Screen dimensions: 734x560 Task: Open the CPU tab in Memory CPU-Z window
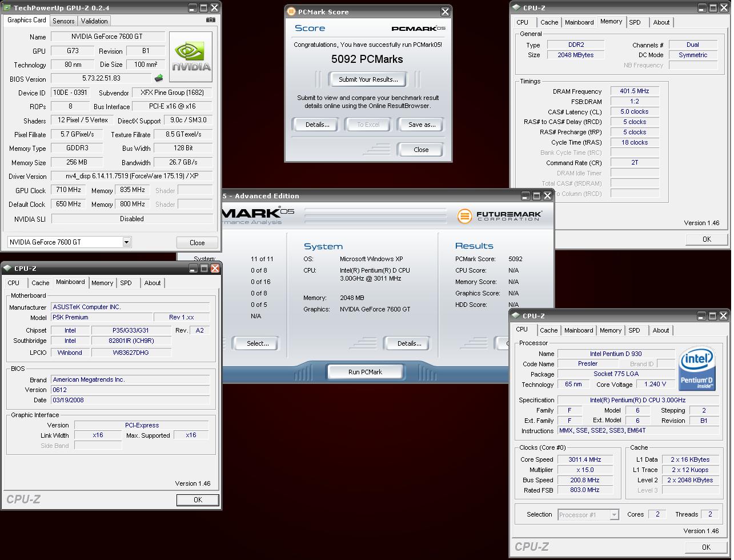[x=522, y=22]
